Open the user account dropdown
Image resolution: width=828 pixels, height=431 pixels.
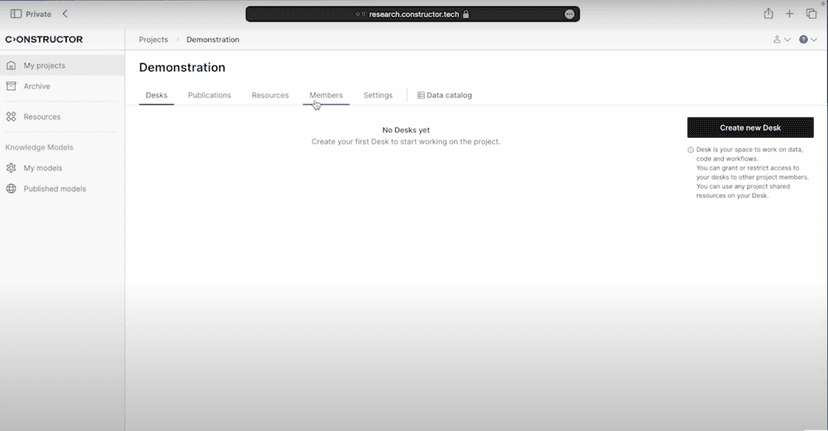[x=782, y=40]
